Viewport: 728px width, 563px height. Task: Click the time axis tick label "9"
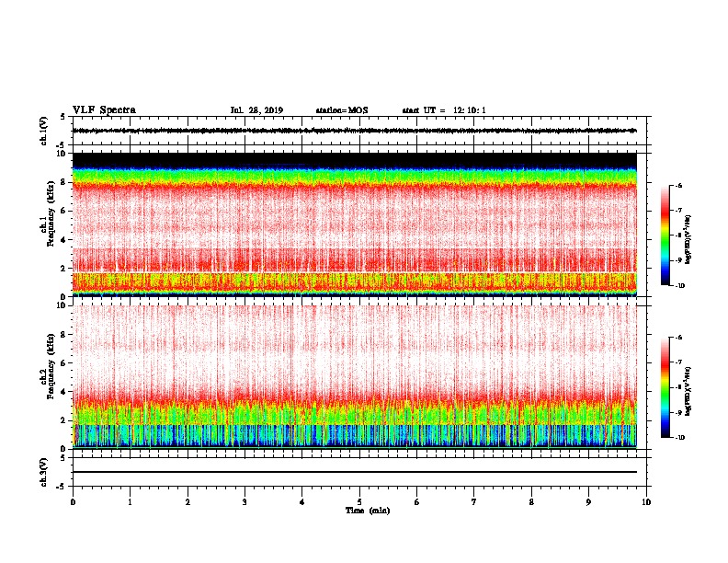[588, 502]
